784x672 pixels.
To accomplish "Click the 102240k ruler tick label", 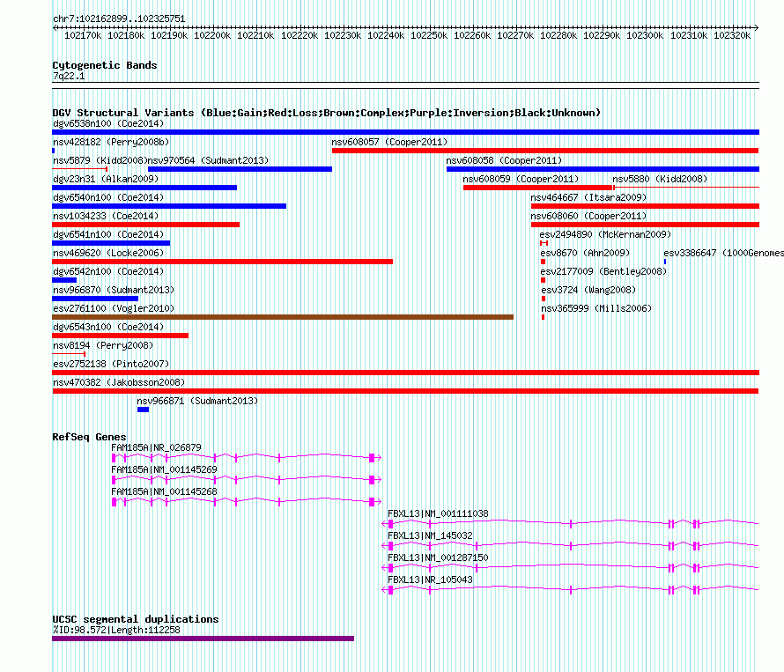I will coord(386,35).
